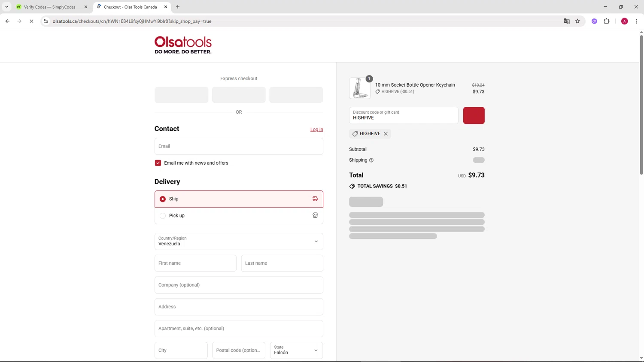
Task: Select the Pick up delivery option
Action: [x=239, y=216]
